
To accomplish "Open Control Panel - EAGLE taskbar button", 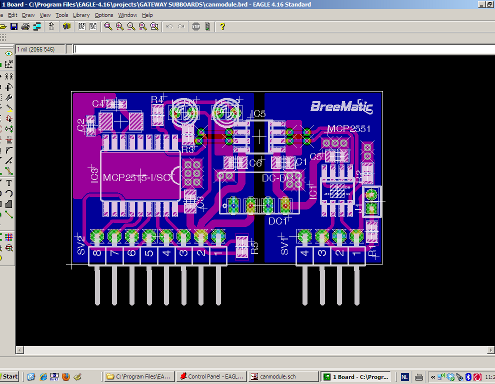I will 212,377.
